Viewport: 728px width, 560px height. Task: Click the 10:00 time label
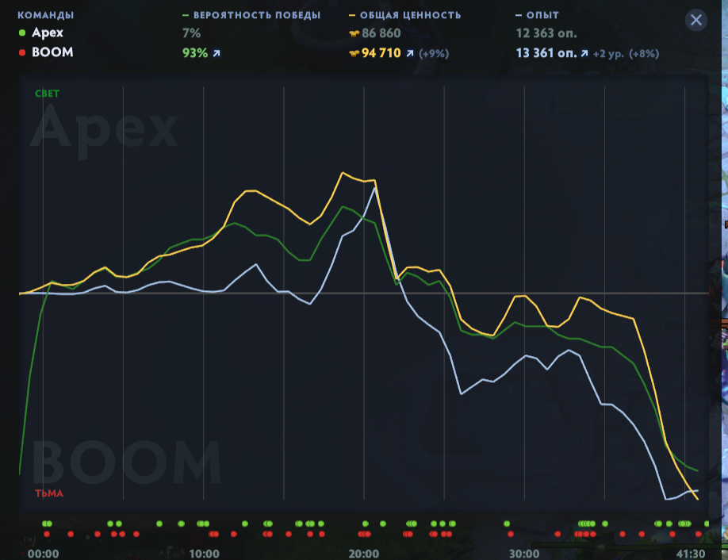(x=204, y=554)
